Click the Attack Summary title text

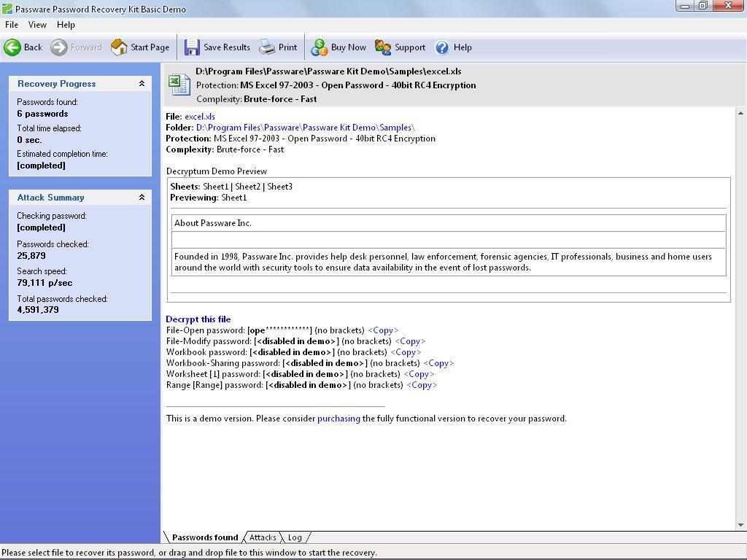pyautogui.click(x=50, y=197)
